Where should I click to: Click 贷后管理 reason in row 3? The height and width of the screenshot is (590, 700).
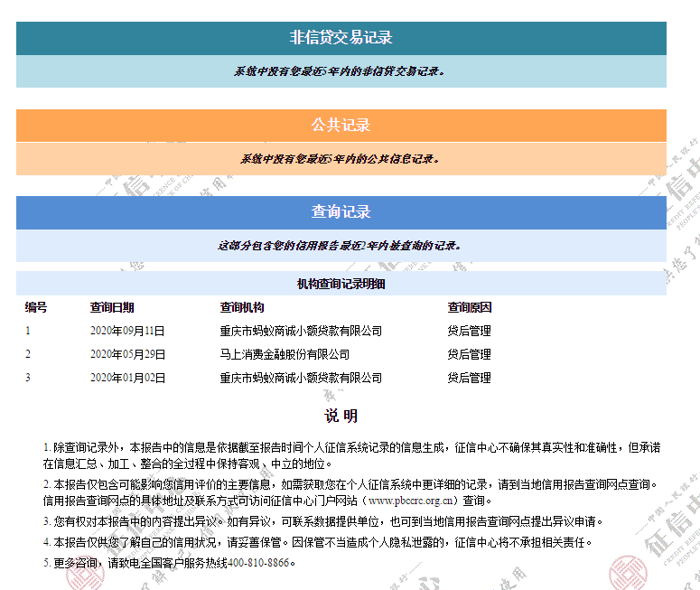point(469,378)
